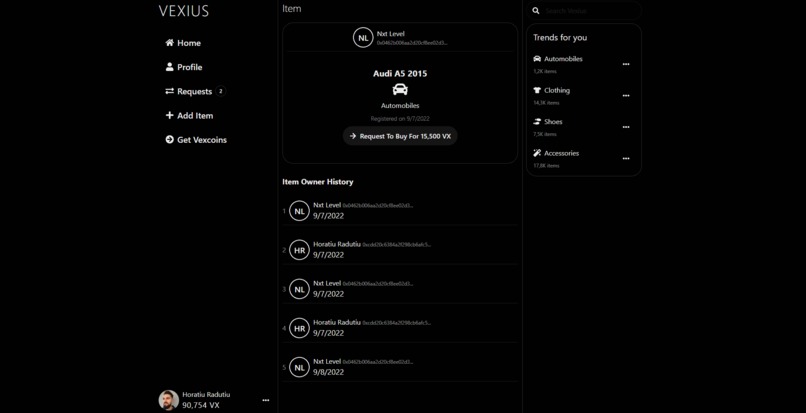Click Horatiu Radutiu profile photo at bottom
806x413 pixels.
coord(169,400)
